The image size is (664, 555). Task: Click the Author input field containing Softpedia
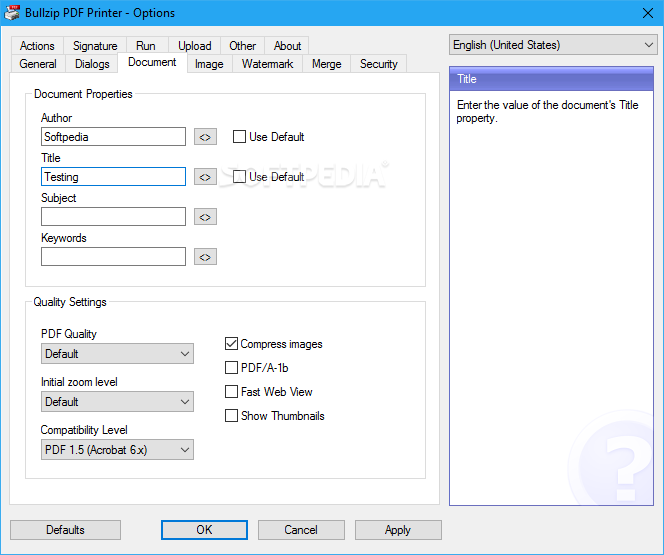[x=113, y=137]
